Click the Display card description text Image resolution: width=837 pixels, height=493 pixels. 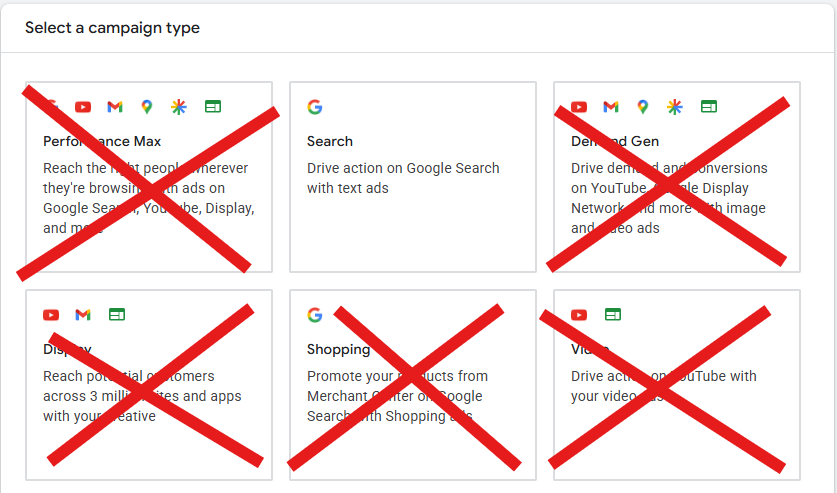pyautogui.click(x=142, y=396)
